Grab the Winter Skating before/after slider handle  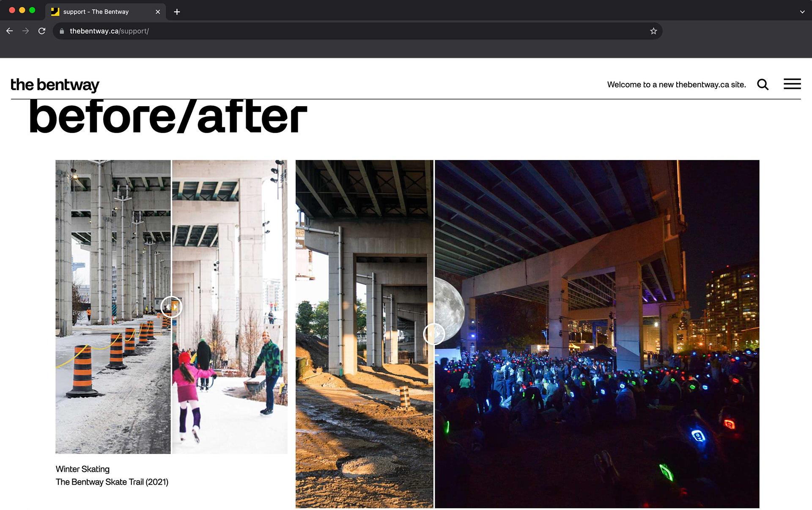tap(171, 307)
